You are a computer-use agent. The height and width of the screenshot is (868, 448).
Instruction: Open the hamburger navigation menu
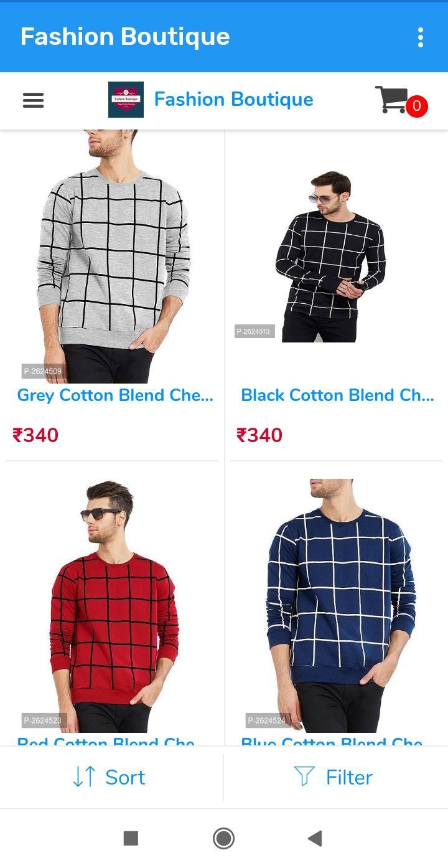click(33, 100)
